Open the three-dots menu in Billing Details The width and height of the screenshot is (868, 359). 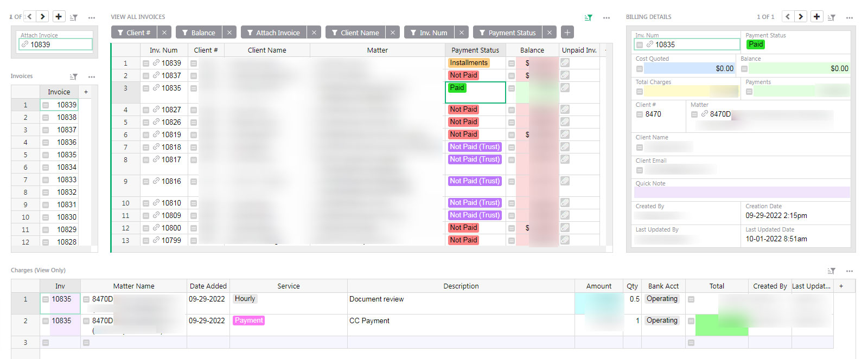point(850,17)
